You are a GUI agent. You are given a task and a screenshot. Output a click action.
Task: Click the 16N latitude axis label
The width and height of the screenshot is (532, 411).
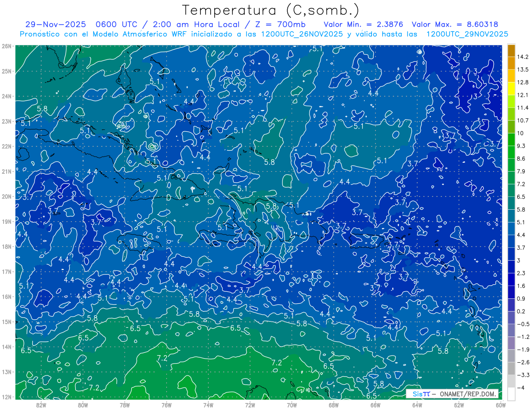(x=7, y=297)
